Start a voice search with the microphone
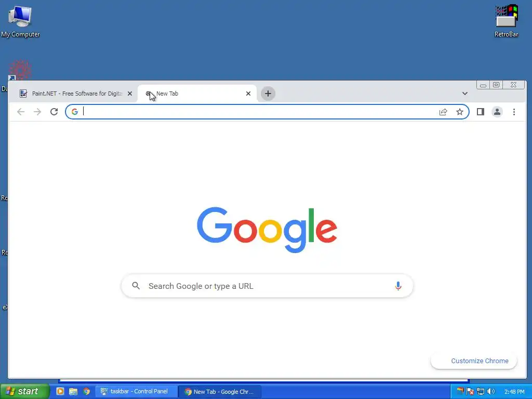The image size is (532, 399). pos(398,286)
